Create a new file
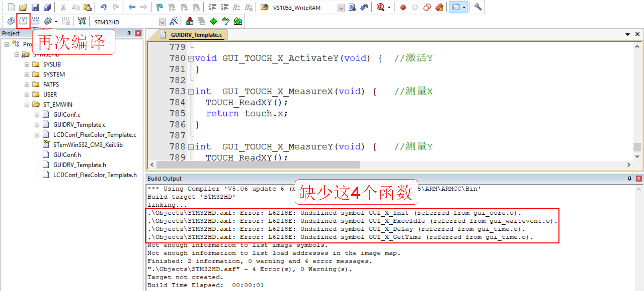This screenshot has height=291, width=644. pos(11,7)
